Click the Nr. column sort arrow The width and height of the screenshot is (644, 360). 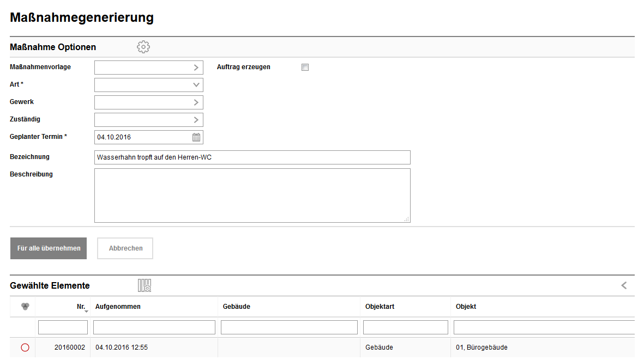86,311
